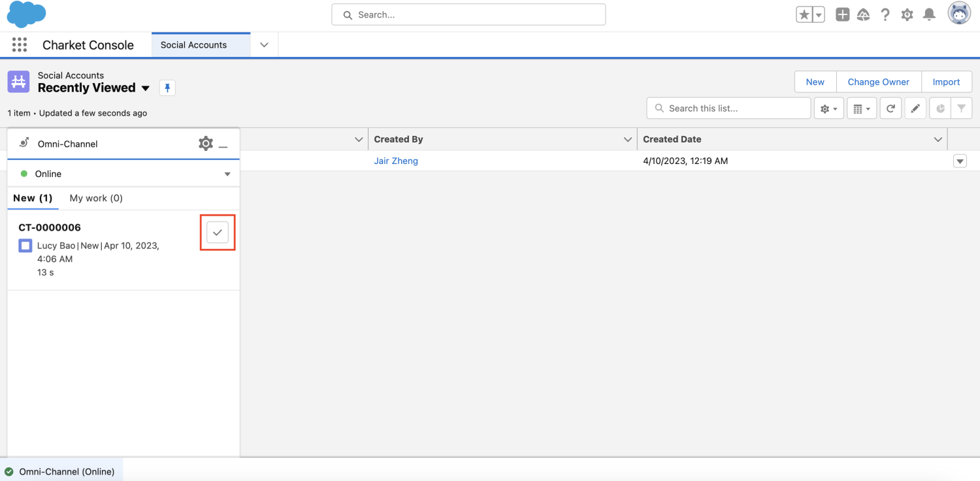Screen dimensions: 980x481
Task: Click the New button
Action: click(x=815, y=82)
